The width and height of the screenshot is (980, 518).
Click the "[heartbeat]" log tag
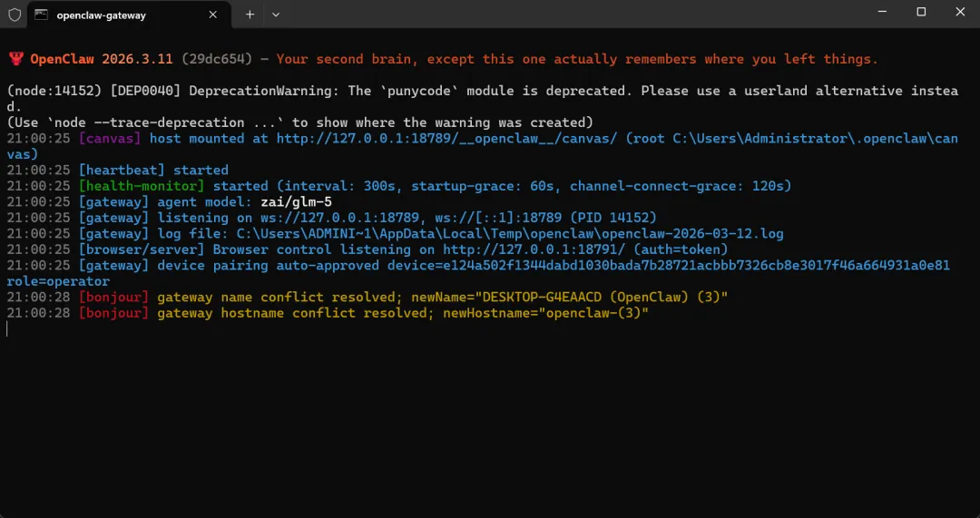point(122,170)
